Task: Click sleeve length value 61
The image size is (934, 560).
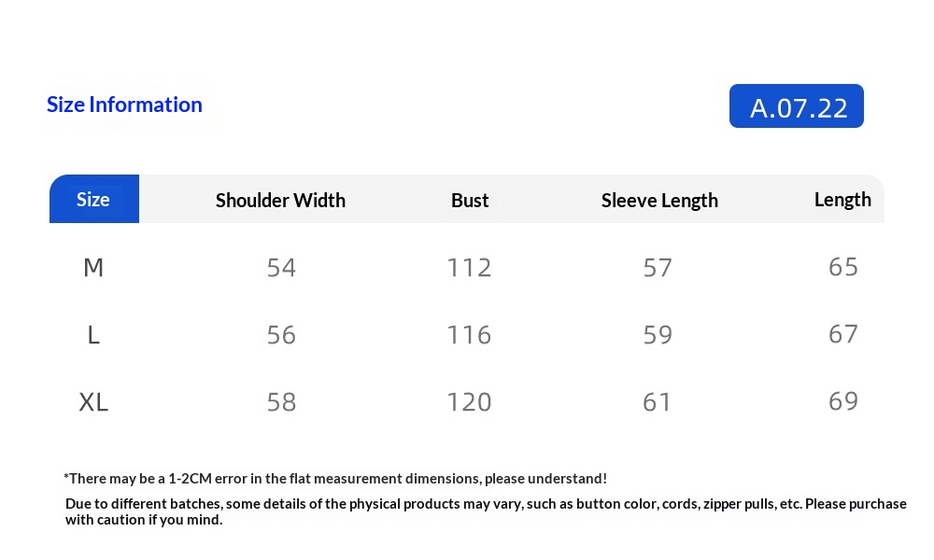Action: [658, 402]
